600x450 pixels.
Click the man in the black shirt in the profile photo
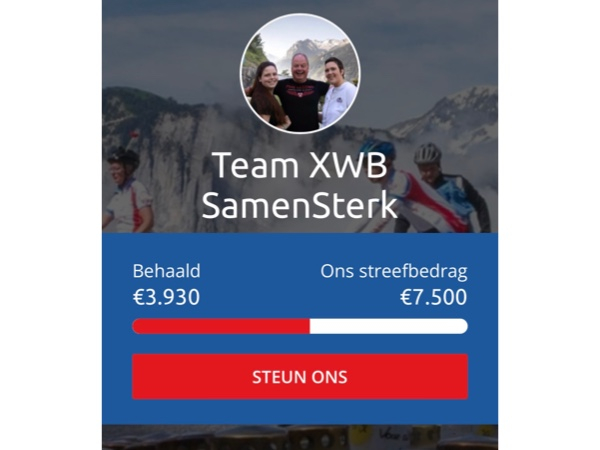pyautogui.click(x=300, y=94)
